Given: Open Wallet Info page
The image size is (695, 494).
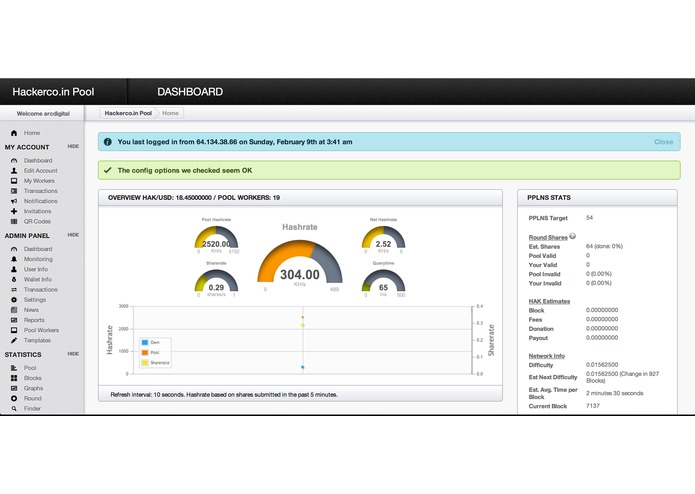Looking at the screenshot, I should 38,280.
